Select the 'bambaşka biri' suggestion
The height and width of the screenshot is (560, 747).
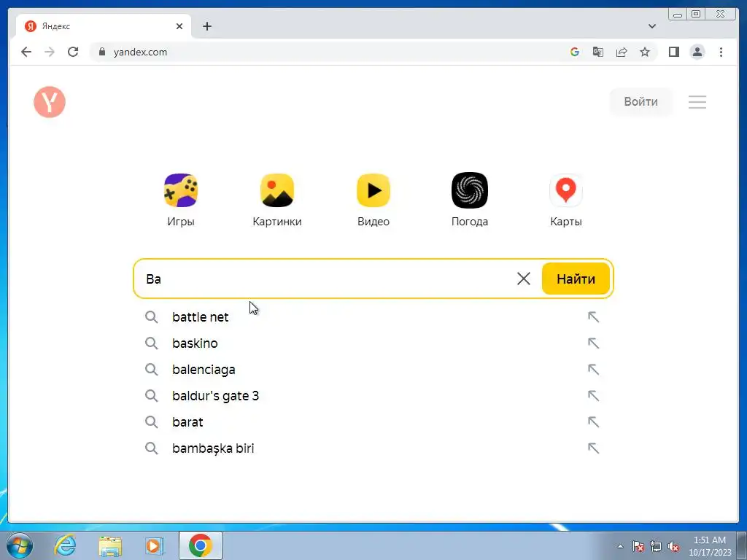click(x=373, y=448)
